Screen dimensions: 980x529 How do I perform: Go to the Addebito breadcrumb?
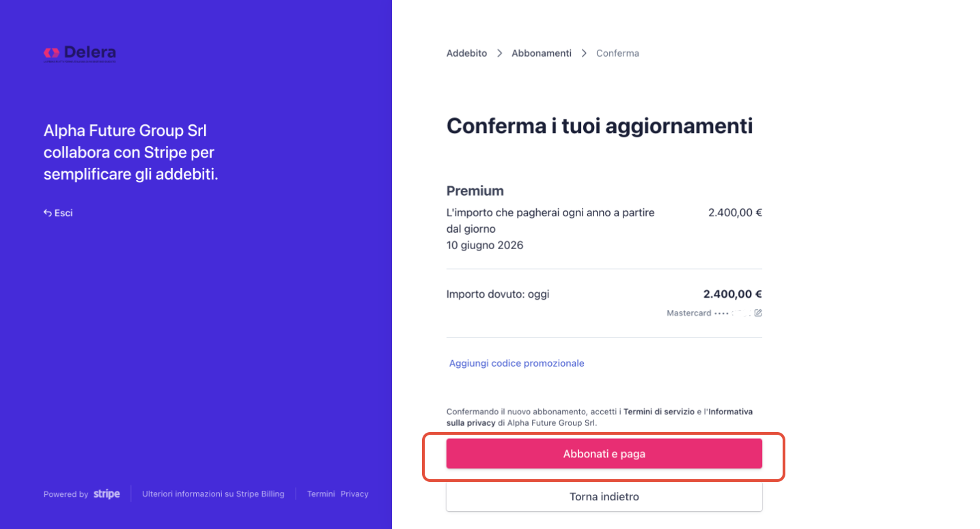coord(466,53)
